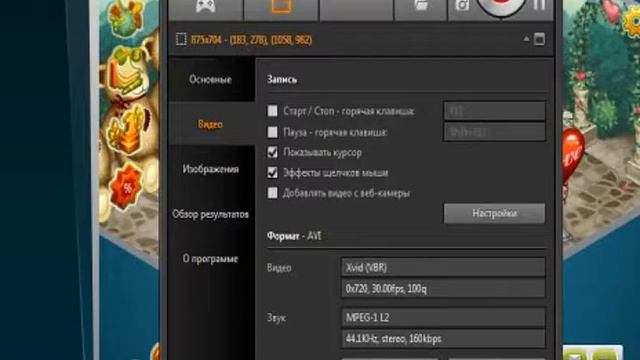Uncheck Показывать курсор
Screen dimensions: 640x360
(272, 152)
